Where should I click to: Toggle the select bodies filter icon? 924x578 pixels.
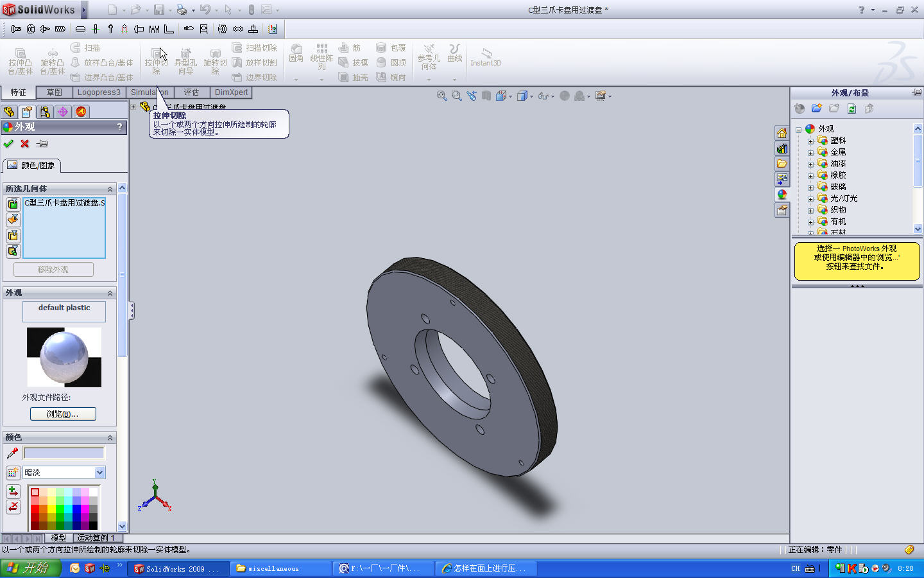click(x=13, y=235)
